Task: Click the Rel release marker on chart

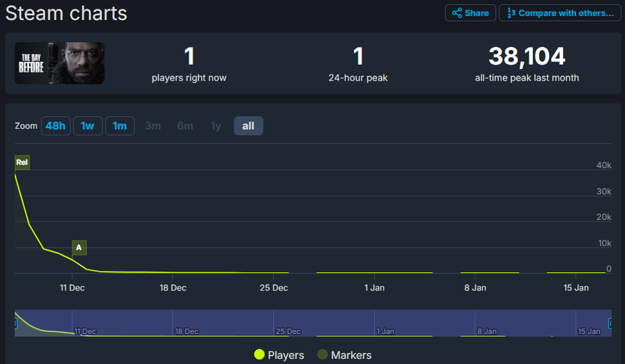Action: point(22,162)
